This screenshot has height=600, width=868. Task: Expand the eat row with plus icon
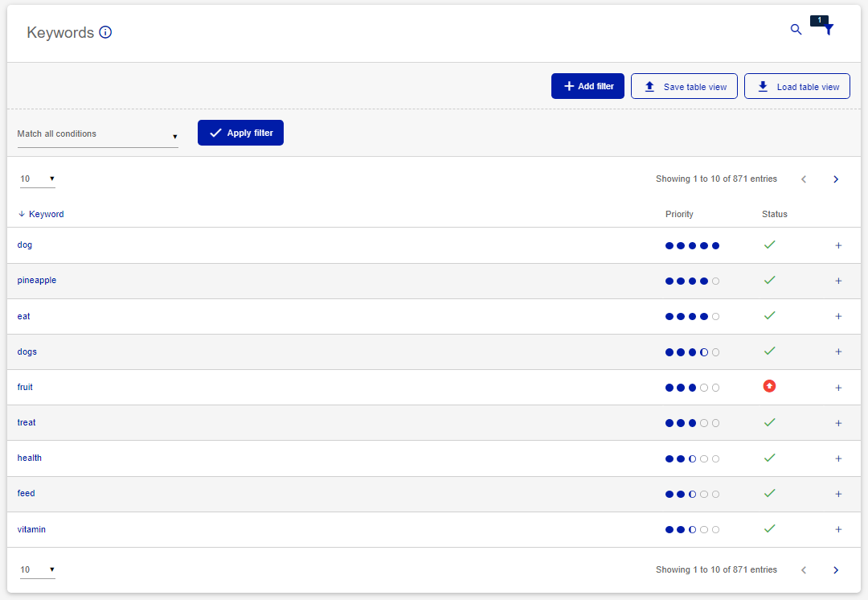tap(838, 316)
